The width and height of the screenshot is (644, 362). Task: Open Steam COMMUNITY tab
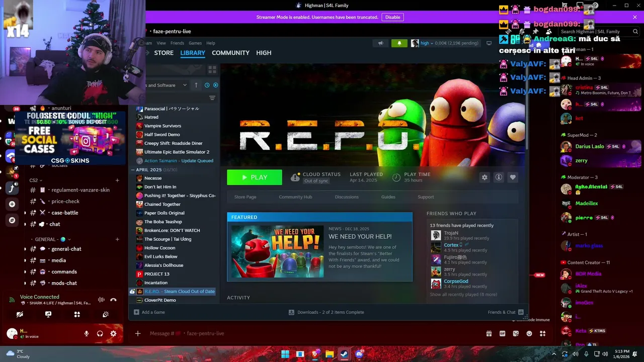coord(230,53)
